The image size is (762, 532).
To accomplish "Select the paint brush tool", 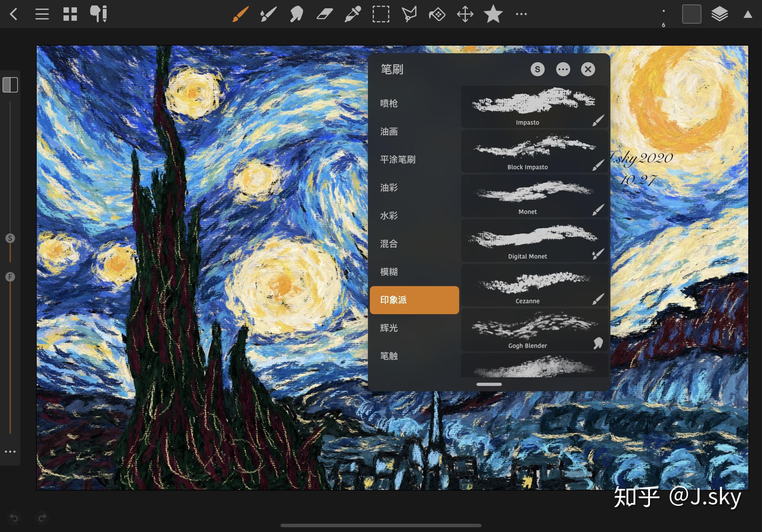I will coord(240,14).
